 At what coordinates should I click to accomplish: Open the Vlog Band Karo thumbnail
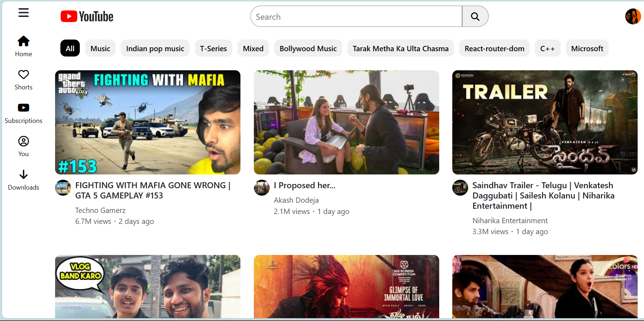pyautogui.click(x=148, y=287)
